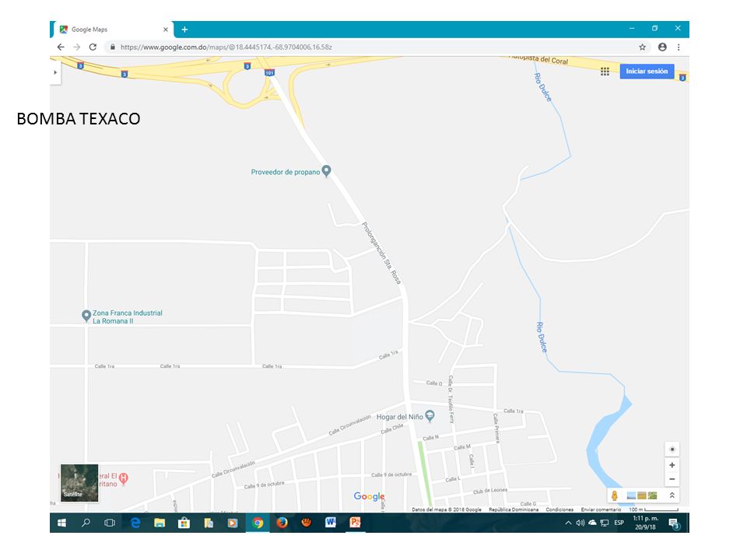Viewport: 747px width, 560px height.
Task: Click the Datos del mapa 2018 Google text
Action: point(447,509)
